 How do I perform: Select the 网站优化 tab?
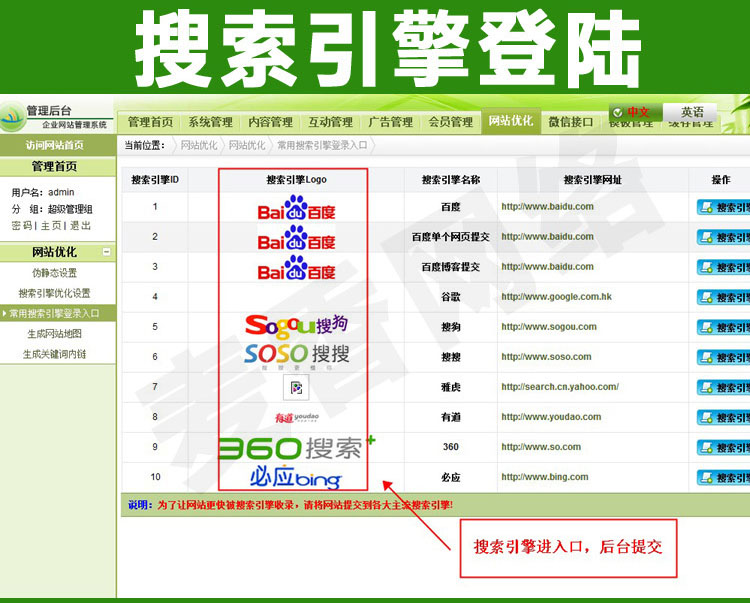pyautogui.click(x=511, y=121)
